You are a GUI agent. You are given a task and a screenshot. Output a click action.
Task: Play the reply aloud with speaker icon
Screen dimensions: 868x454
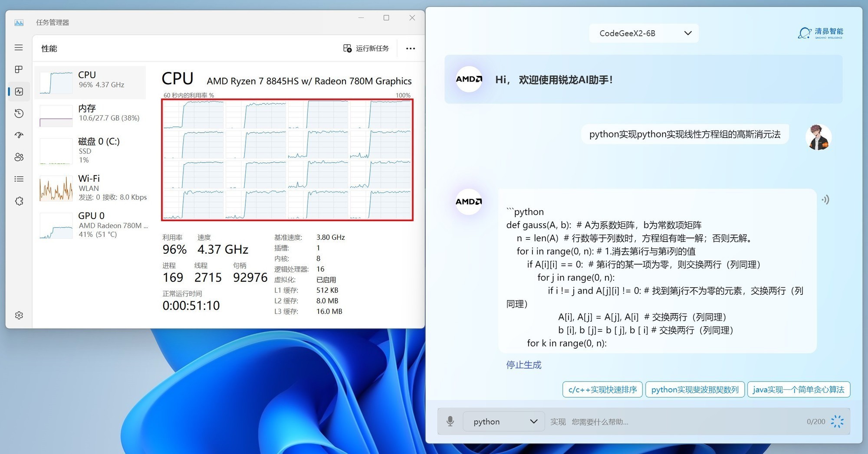point(825,199)
